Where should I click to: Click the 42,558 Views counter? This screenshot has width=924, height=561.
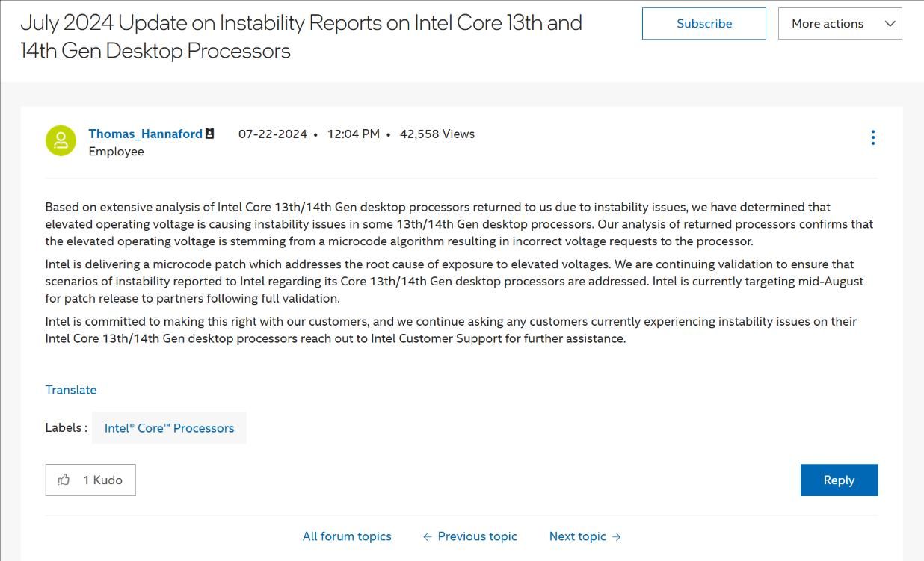coord(437,134)
